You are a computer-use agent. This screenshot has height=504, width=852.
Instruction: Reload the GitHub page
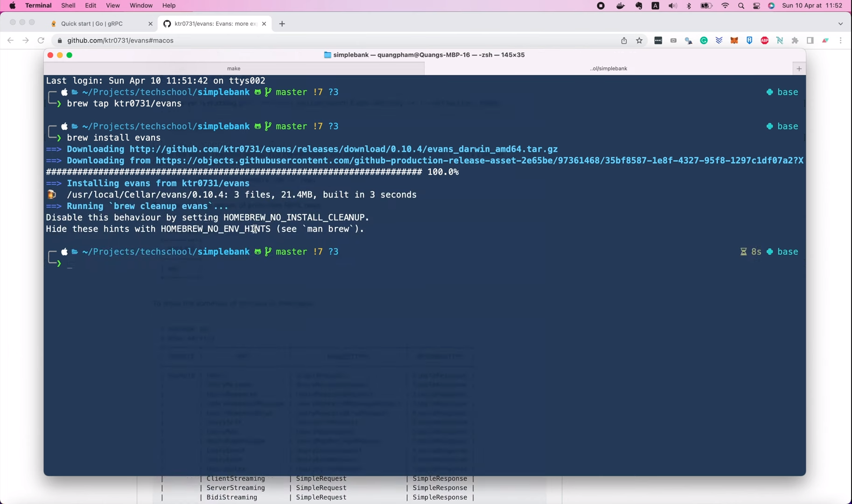pos(41,41)
